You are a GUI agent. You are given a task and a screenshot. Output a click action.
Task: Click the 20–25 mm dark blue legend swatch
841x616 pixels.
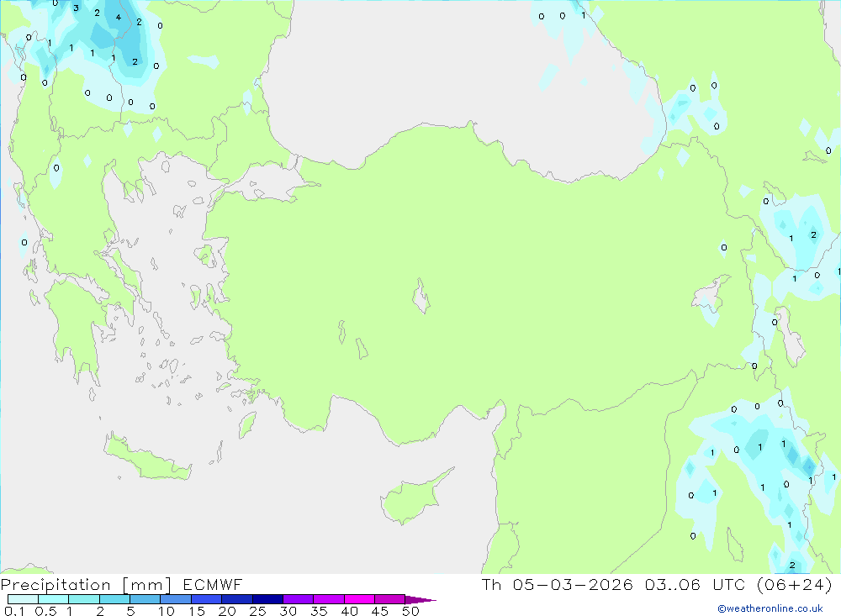(x=237, y=599)
